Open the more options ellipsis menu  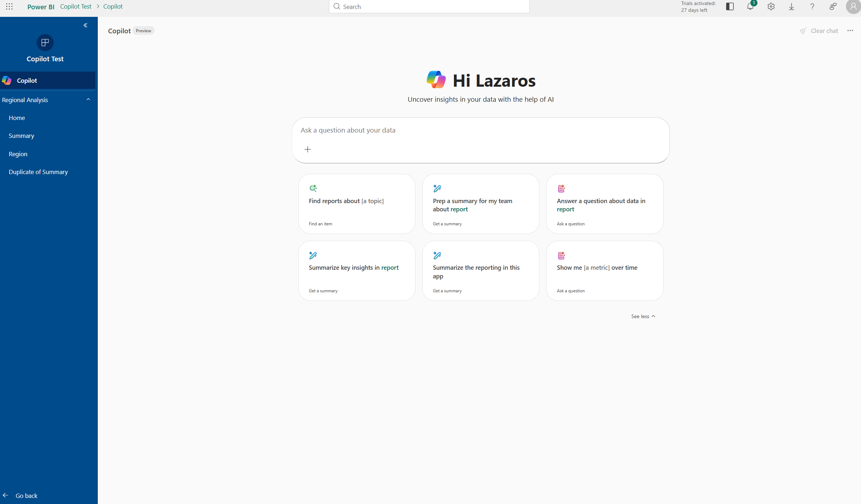[x=850, y=31]
